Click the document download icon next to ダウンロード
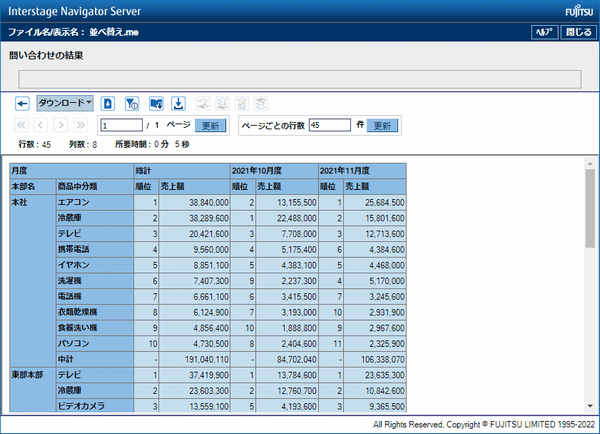This screenshot has height=434, width=600. click(x=108, y=103)
